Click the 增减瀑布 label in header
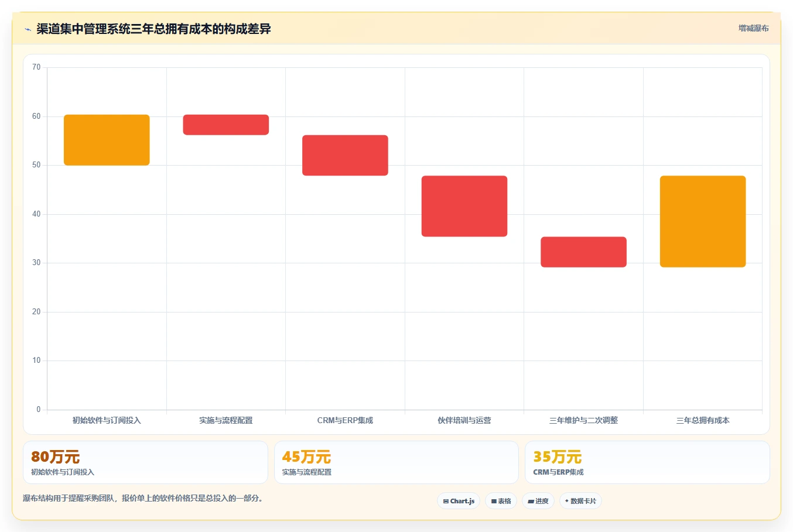The image size is (793, 532). (x=753, y=28)
